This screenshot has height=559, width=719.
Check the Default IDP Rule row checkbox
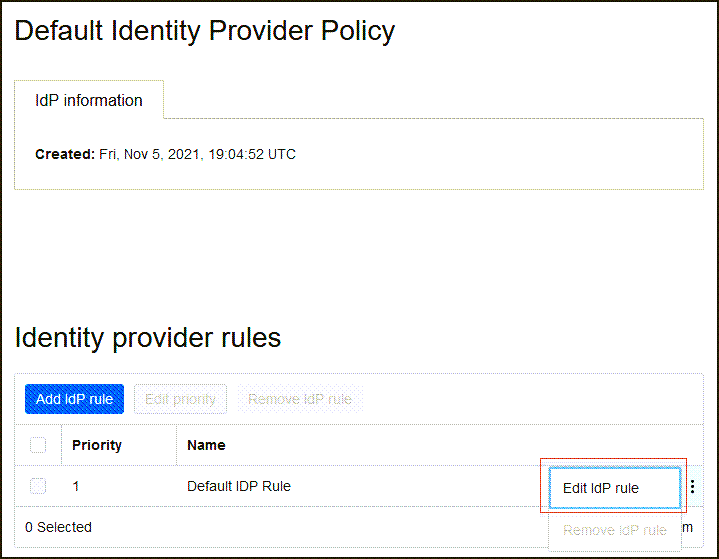coord(38,486)
